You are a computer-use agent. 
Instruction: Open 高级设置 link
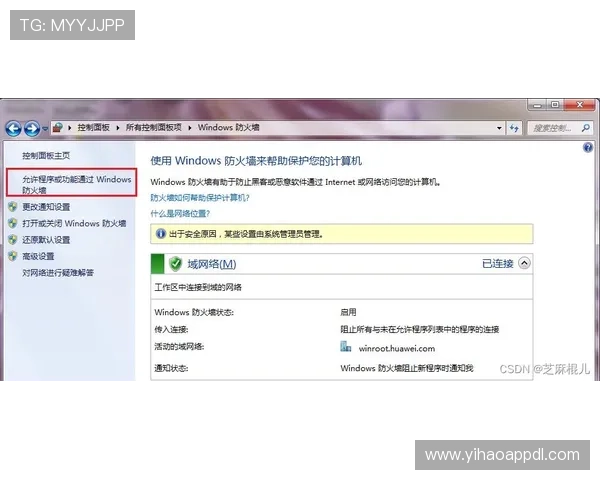[38, 256]
